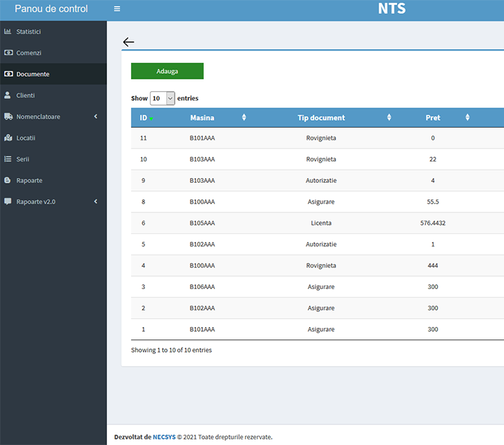504x445 pixels.
Task: Sort the table by Tip document column
Action: [x=321, y=118]
